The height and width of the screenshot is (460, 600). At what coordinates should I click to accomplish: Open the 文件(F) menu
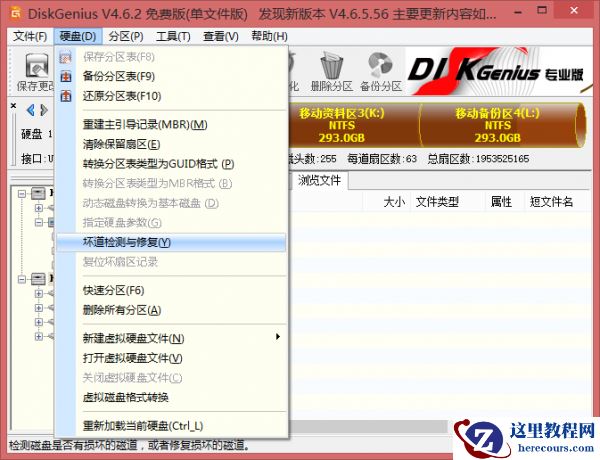30,37
